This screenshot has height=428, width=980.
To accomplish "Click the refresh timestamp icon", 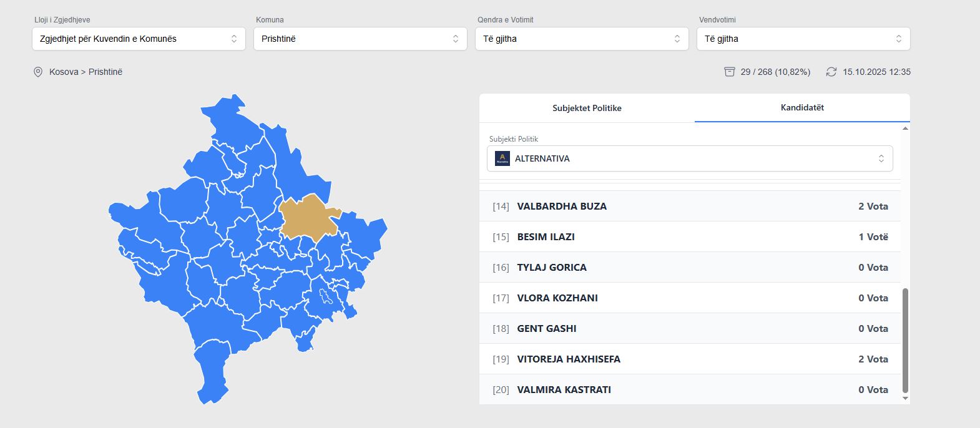I will (831, 72).
